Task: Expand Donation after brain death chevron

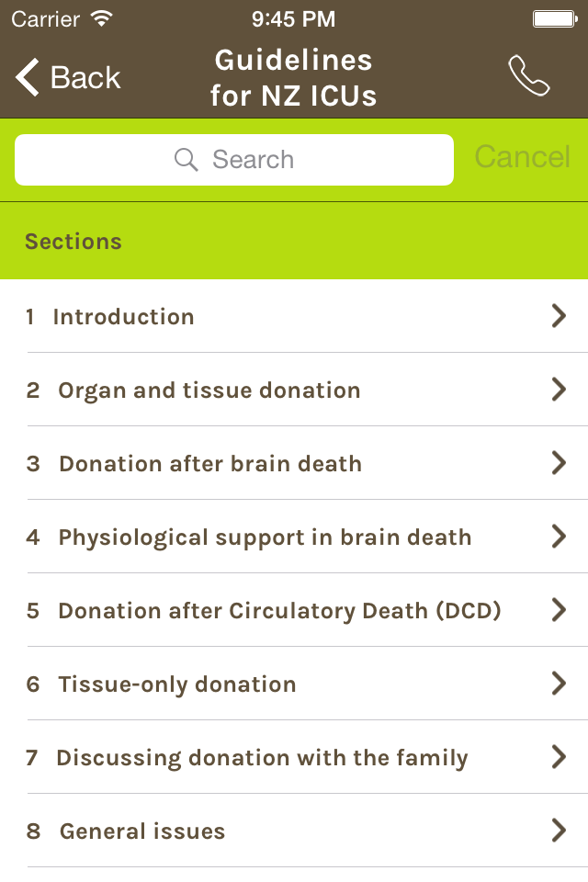Action: coord(558,463)
